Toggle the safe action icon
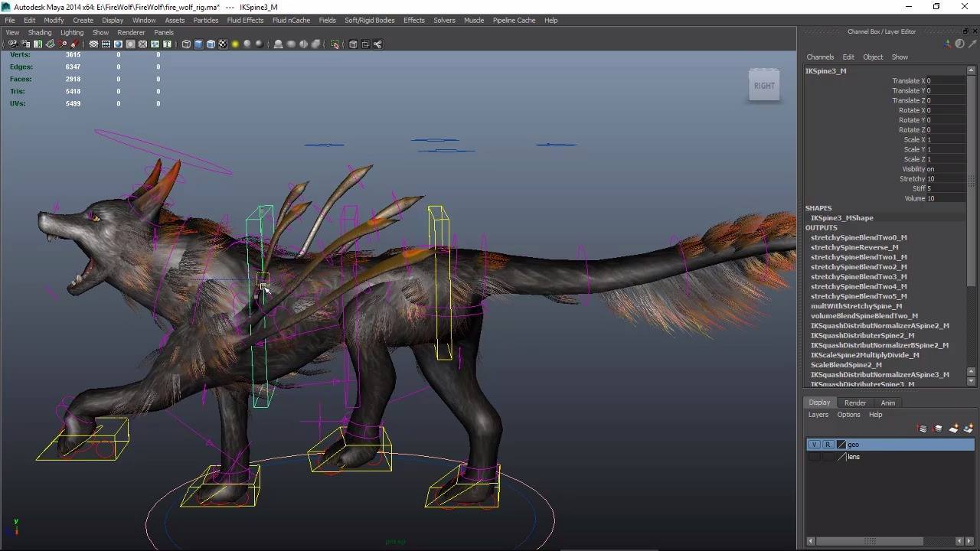This screenshot has height=551, width=980. [x=155, y=44]
